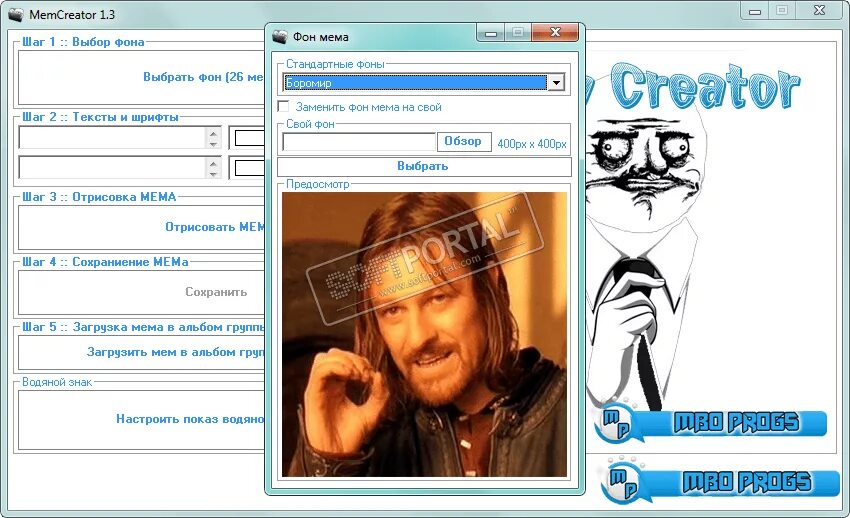Click the 'Свой фон' group label
The width and height of the screenshot is (850, 518).
pyautogui.click(x=310, y=124)
